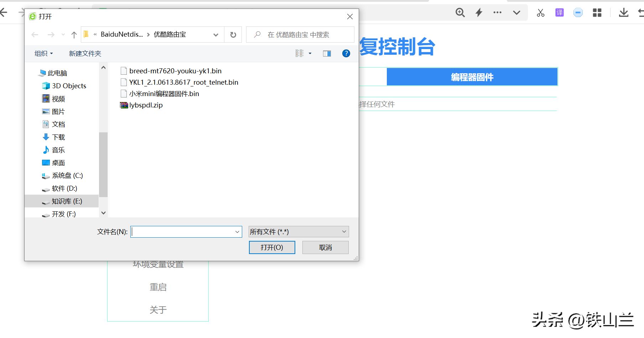
Task: Select the 知识库 (E:) drive
Action: point(61,201)
